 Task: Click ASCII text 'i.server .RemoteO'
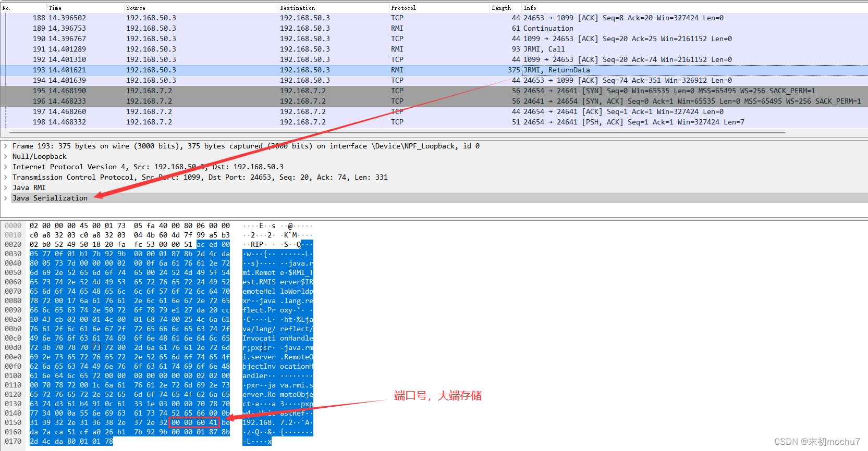click(x=278, y=357)
